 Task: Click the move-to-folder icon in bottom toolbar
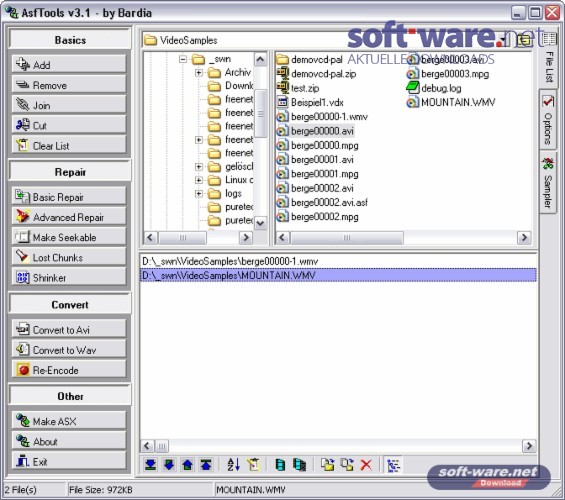click(347, 465)
